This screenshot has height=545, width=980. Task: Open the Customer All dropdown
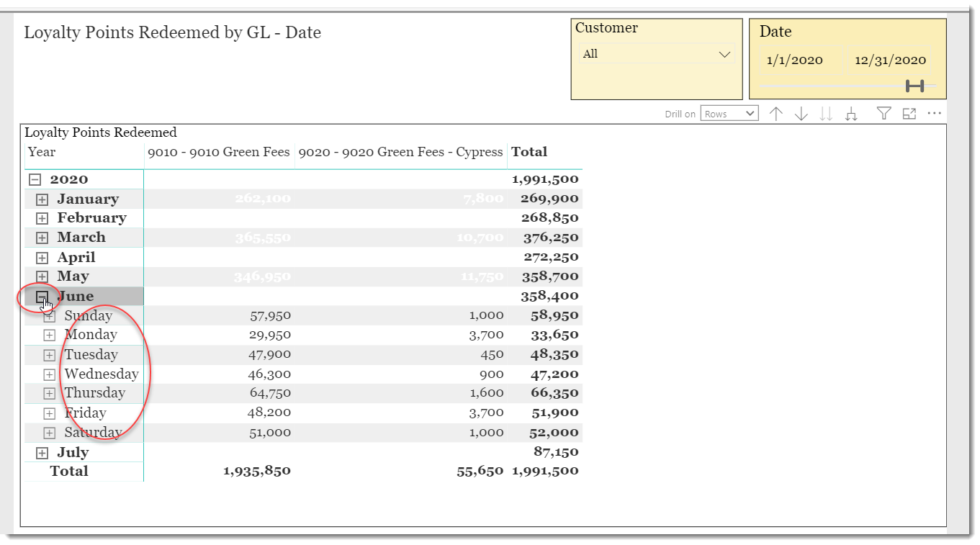pyautogui.click(x=656, y=54)
